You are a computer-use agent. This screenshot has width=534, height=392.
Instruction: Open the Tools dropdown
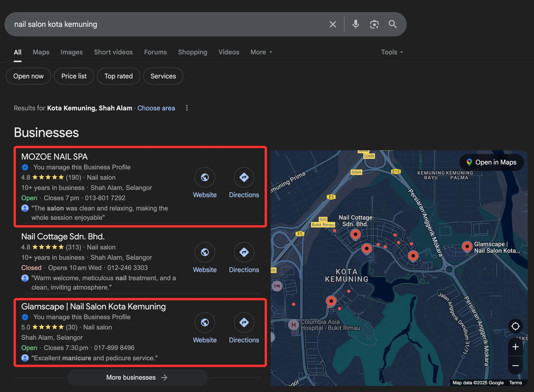pyautogui.click(x=392, y=52)
